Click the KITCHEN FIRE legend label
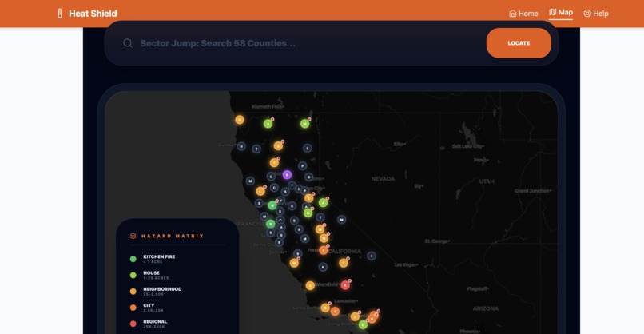The height and width of the screenshot is (334, 644). (x=159, y=256)
